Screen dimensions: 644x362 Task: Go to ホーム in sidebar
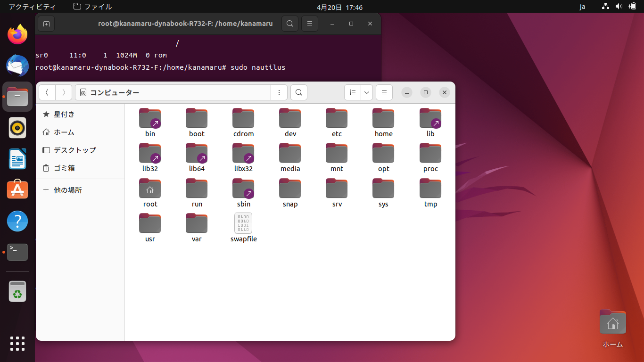(x=80, y=132)
